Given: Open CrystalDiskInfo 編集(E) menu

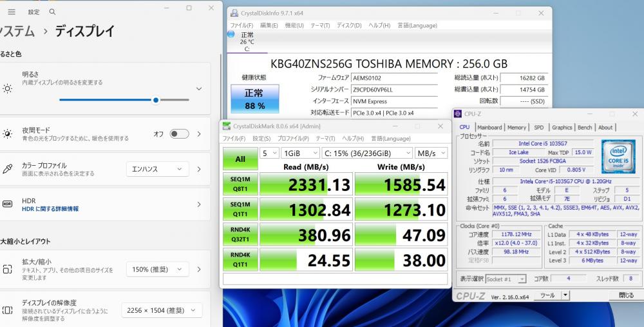Looking at the screenshot, I should point(269,26).
